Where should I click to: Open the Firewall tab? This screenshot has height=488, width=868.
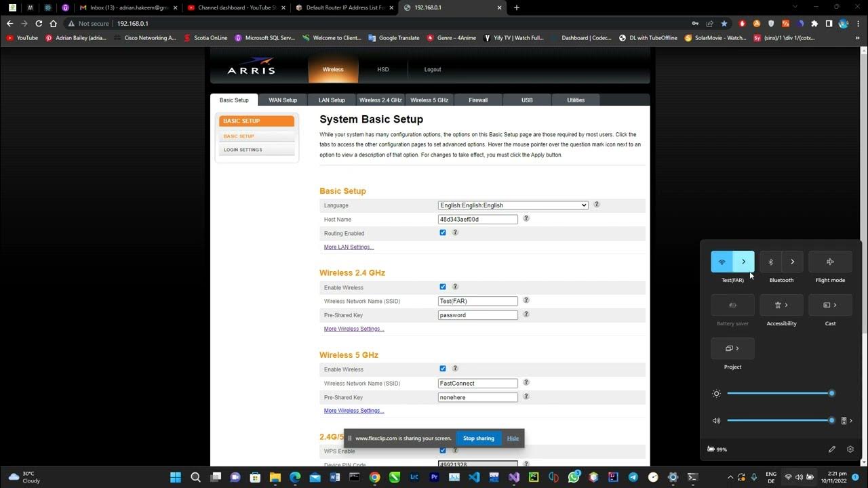point(478,100)
